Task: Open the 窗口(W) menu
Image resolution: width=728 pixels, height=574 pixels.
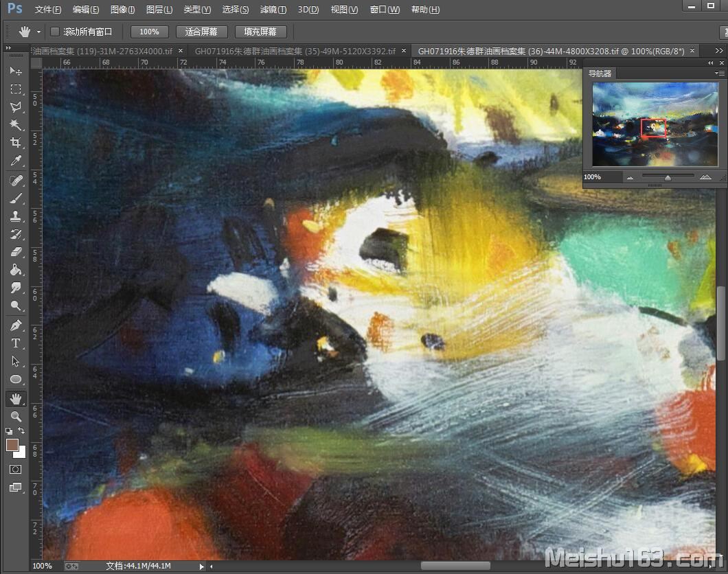Action: [x=385, y=10]
